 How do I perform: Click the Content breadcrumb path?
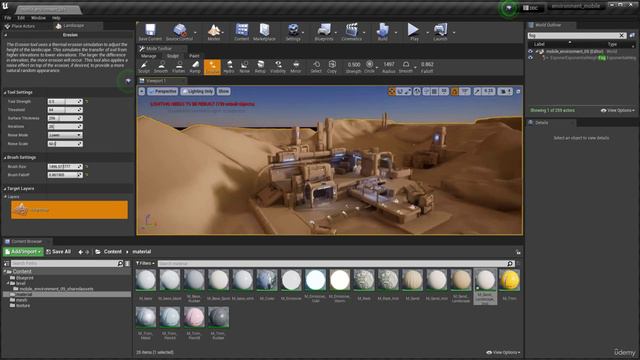(x=113, y=252)
